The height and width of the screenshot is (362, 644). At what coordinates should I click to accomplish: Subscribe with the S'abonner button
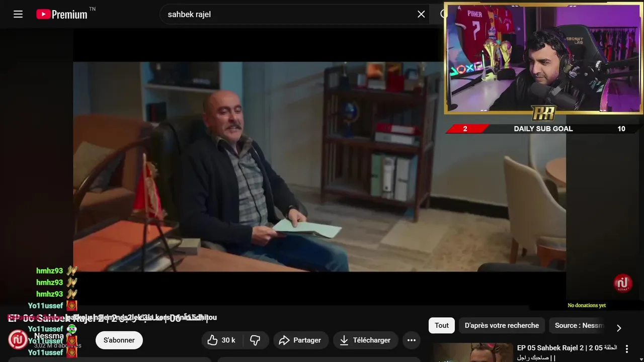[119, 340]
